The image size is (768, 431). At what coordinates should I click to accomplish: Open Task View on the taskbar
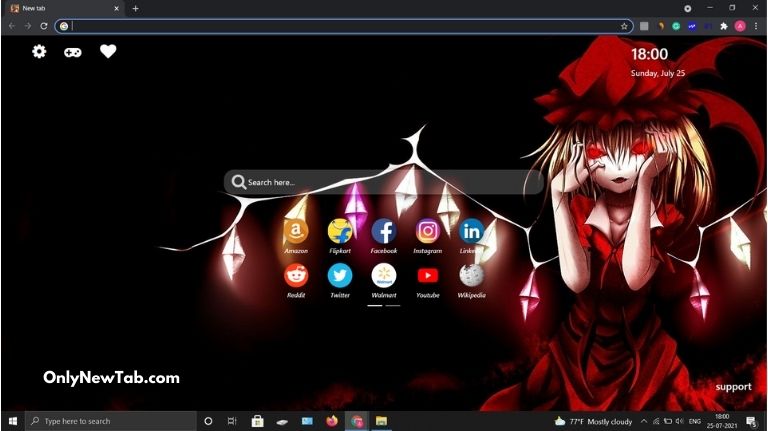tap(232, 421)
